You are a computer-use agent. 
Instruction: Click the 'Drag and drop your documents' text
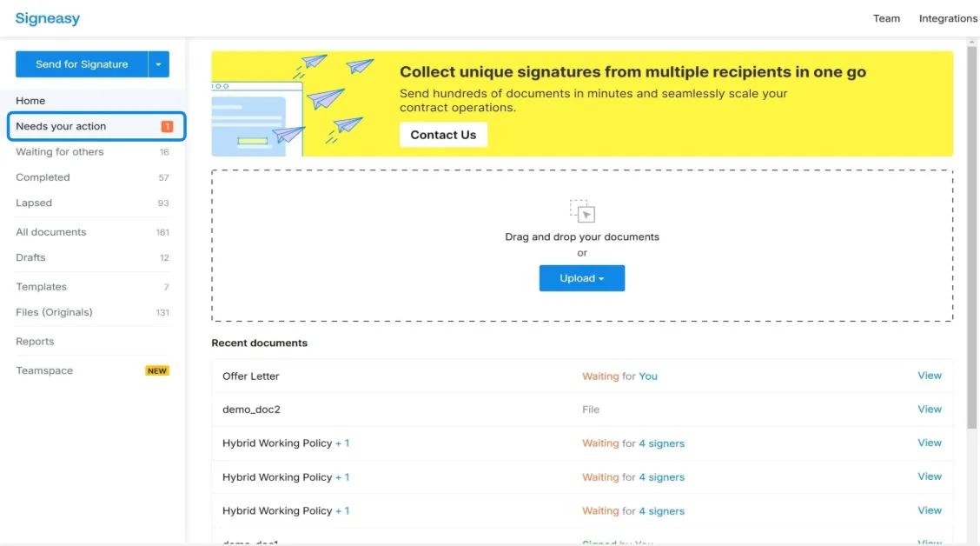click(x=582, y=237)
